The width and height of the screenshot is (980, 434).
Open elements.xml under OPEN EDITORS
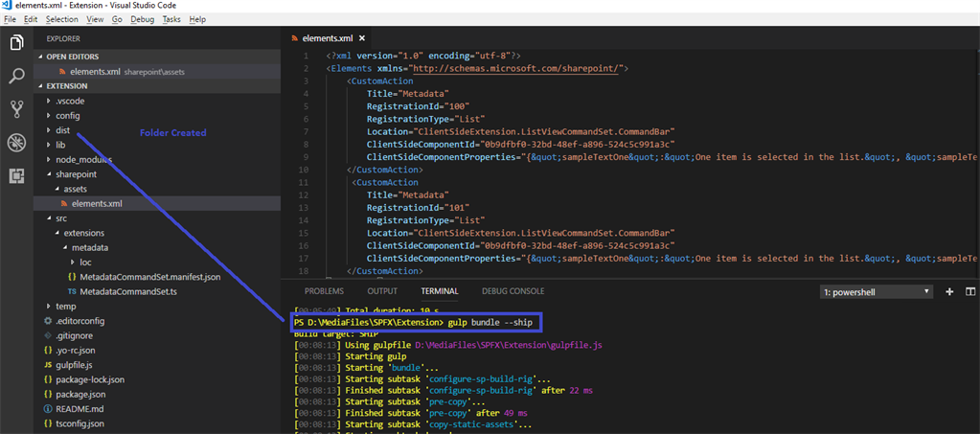[157, 71]
